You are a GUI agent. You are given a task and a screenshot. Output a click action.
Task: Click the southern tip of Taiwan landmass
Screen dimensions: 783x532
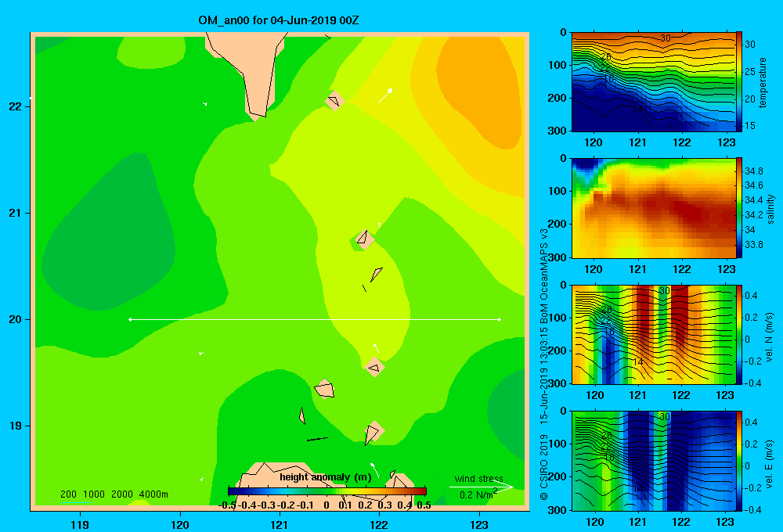tap(257, 114)
